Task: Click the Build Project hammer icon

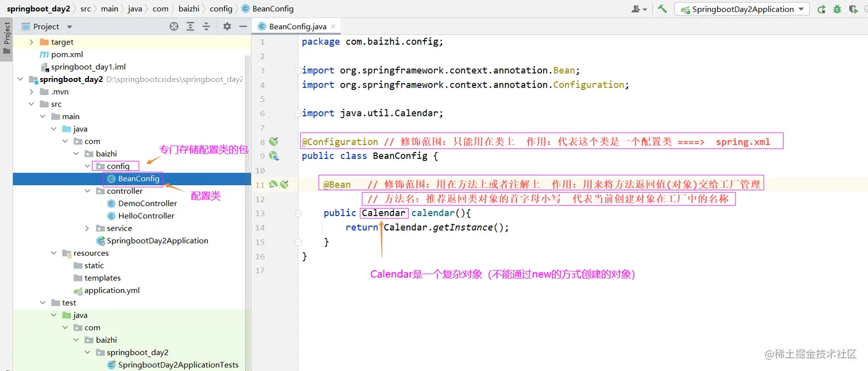Action: (x=662, y=9)
